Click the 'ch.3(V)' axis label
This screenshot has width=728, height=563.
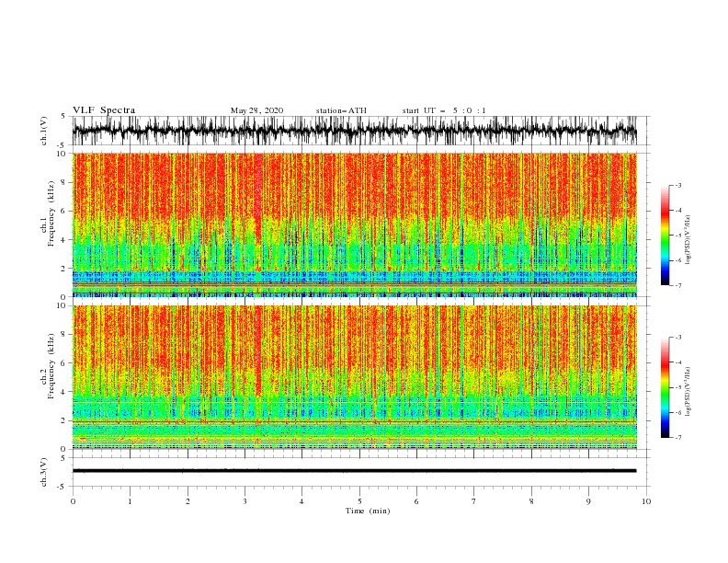point(44,472)
